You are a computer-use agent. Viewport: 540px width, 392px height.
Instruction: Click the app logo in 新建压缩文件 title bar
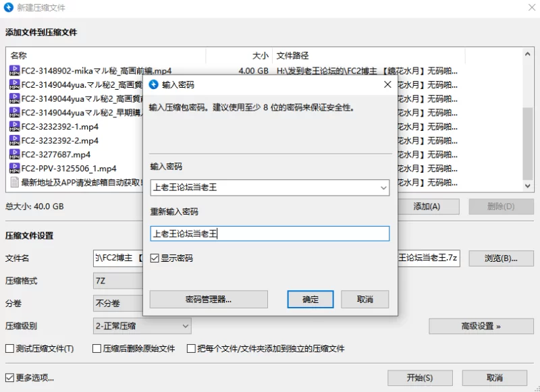(x=8, y=7)
